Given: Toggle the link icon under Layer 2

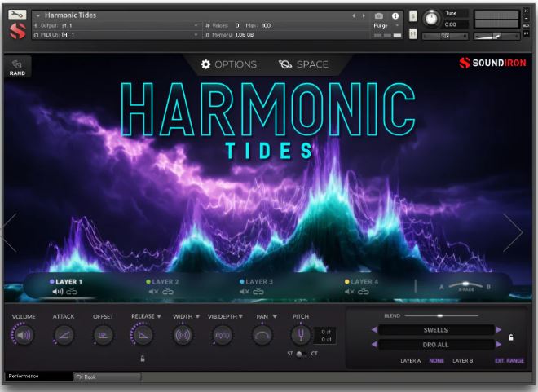Looking at the screenshot, I should tap(168, 292).
